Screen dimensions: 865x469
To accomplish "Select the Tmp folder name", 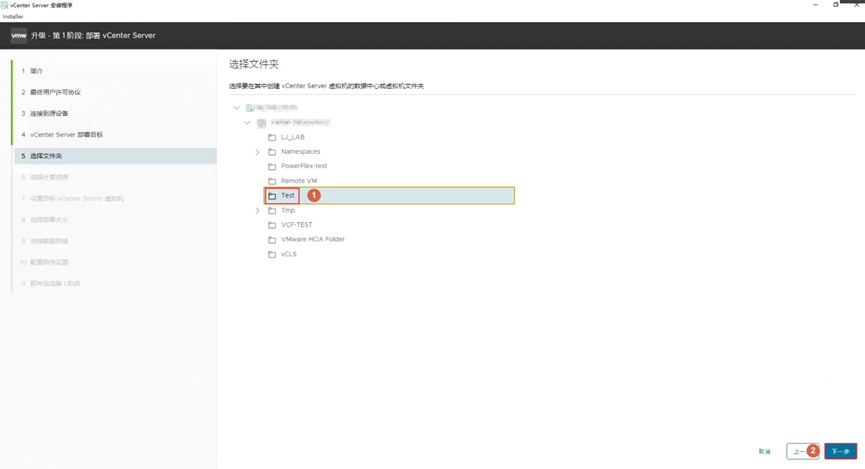I will click(x=288, y=210).
